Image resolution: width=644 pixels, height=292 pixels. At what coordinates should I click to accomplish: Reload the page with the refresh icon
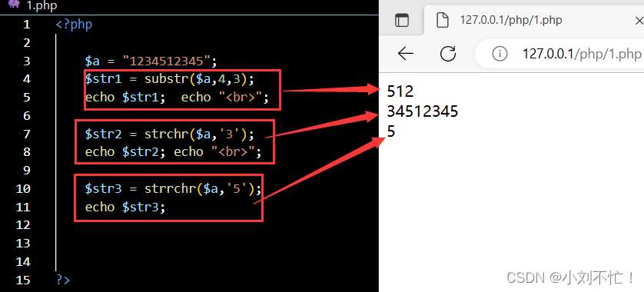448,53
